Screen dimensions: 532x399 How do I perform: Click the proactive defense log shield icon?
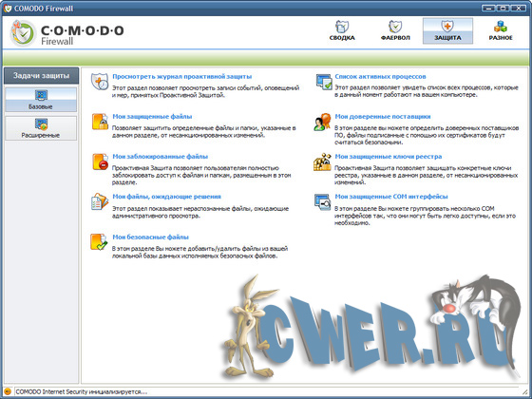[100, 82]
